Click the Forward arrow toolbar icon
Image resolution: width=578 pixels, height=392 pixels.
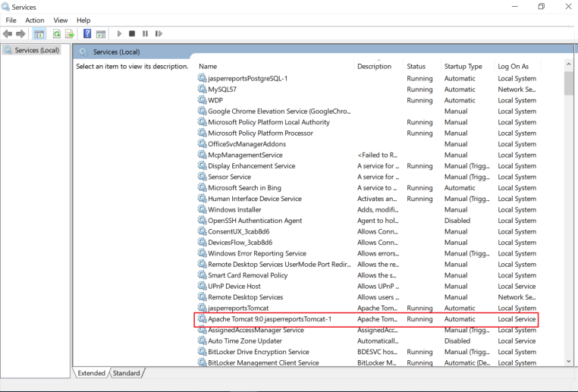[x=20, y=34]
